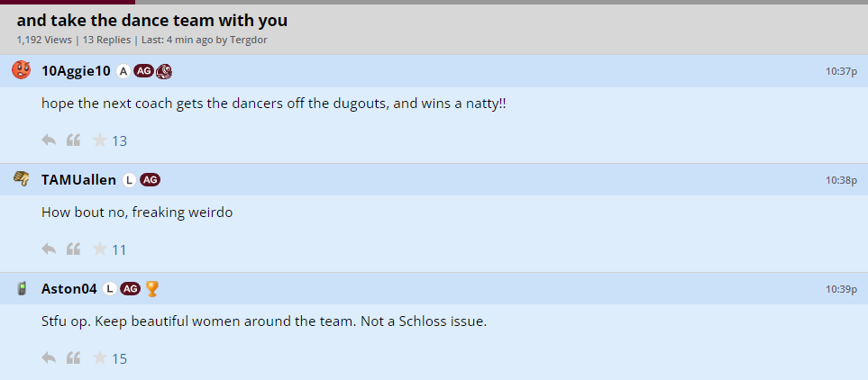Quote Aston04's post

pyautogui.click(x=74, y=358)
